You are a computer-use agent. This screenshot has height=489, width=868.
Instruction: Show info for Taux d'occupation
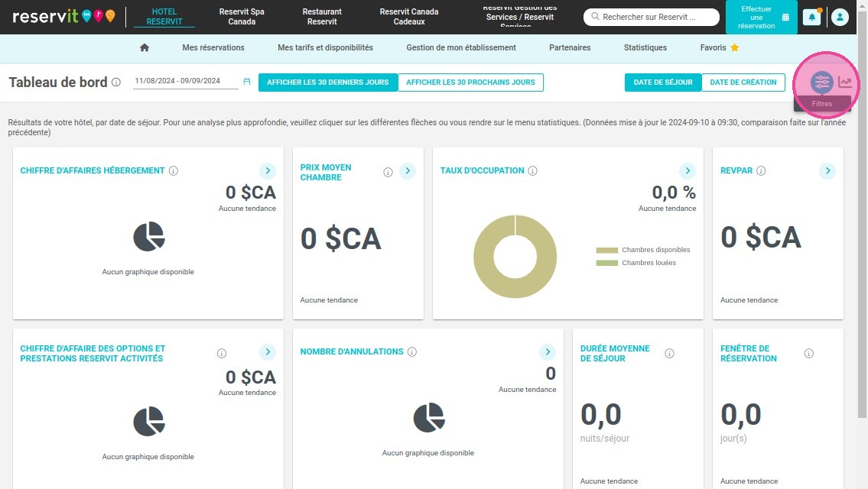pyautogui.click(x=532, y=170)
